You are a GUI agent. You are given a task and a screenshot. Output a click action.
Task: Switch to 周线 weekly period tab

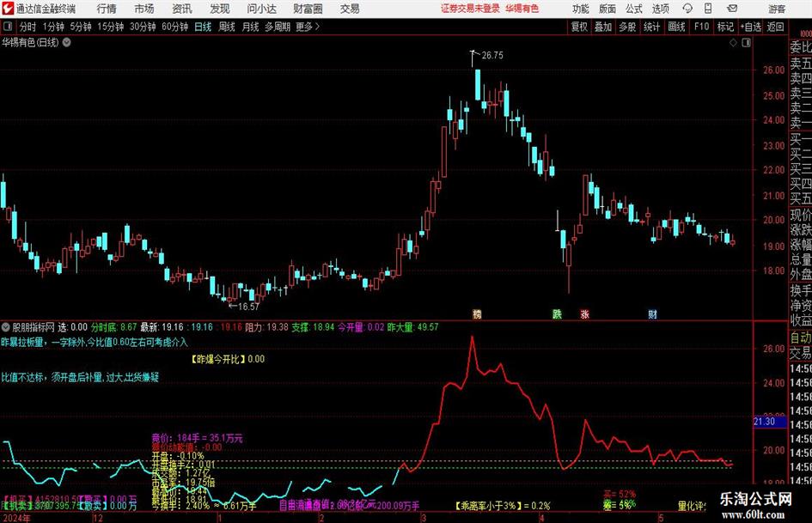226,27
